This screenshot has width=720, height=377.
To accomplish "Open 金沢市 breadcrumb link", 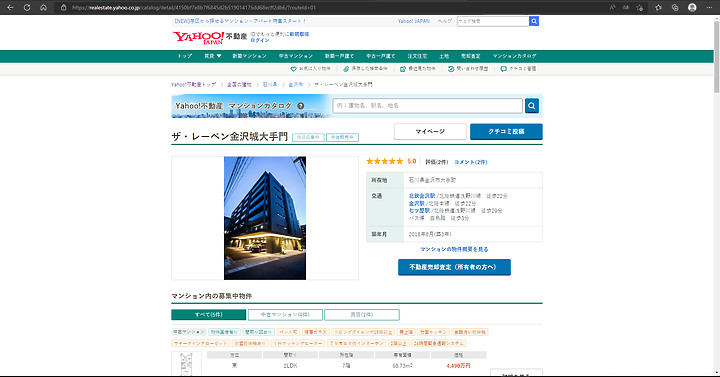I will pos(296,85).
